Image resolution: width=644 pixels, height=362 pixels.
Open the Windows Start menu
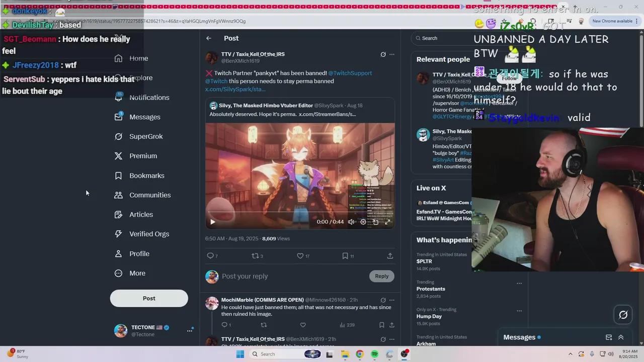click(240, 354)
